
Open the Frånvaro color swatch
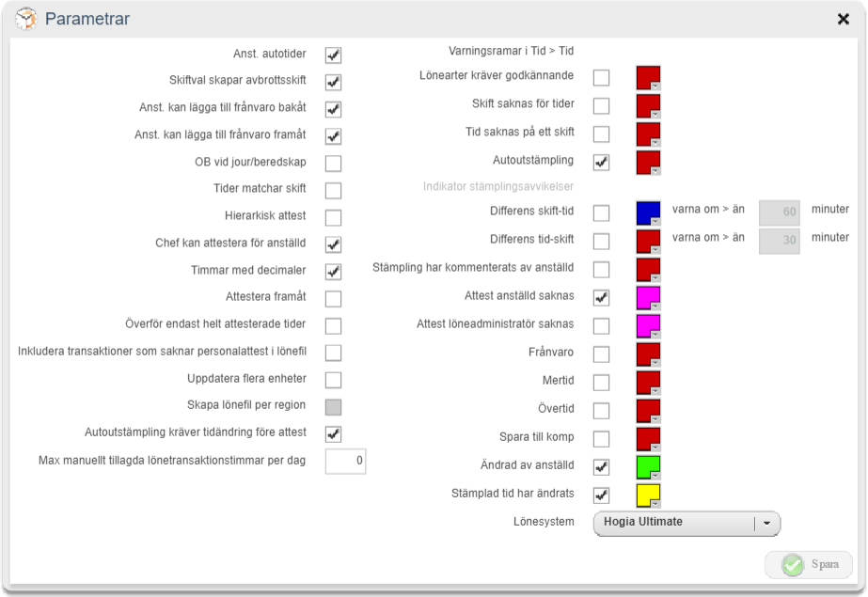coord(648,354)
